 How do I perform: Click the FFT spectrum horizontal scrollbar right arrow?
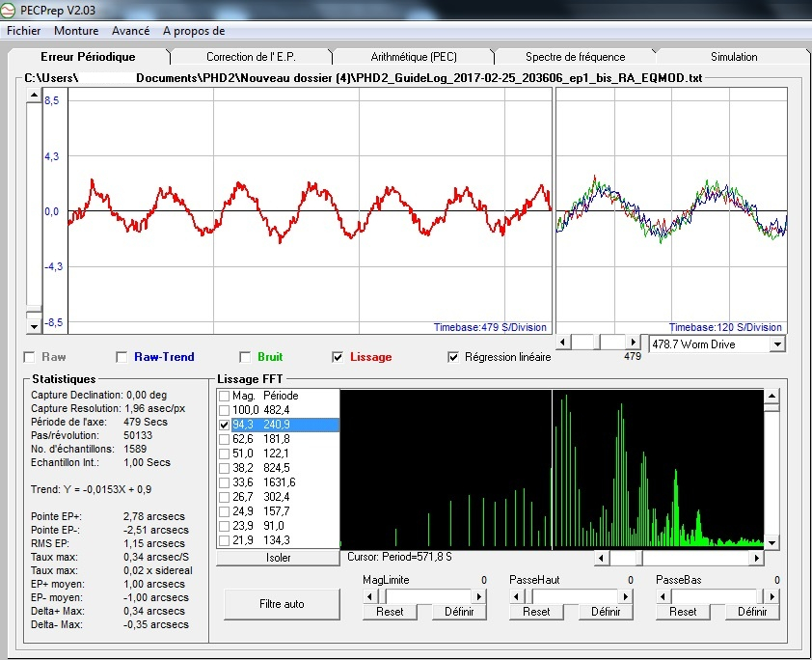(x=757, y=558)
